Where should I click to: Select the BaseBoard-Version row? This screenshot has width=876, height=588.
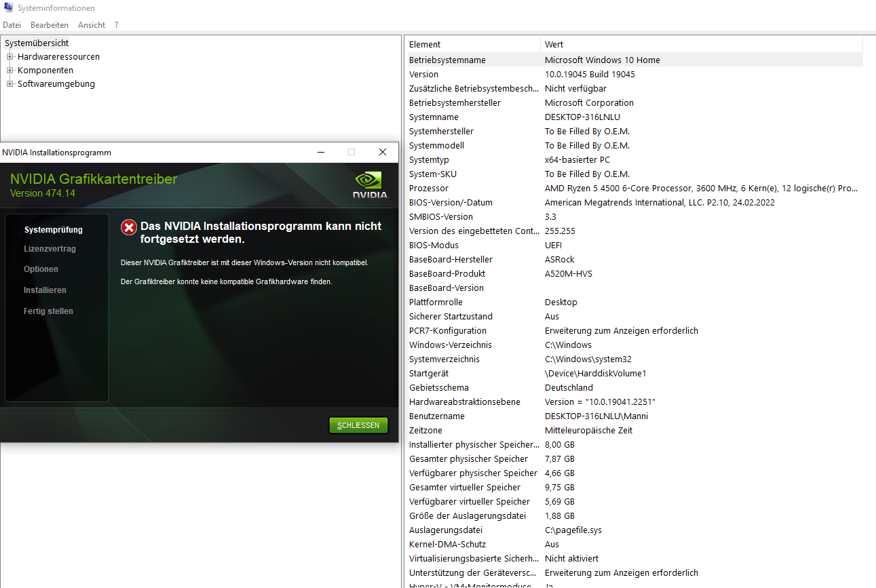(634, 288)
